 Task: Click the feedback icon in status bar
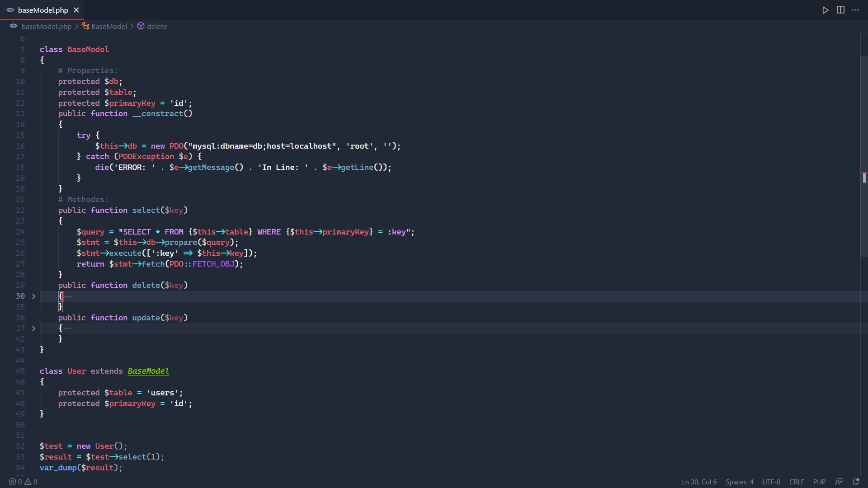pos(839,482)
